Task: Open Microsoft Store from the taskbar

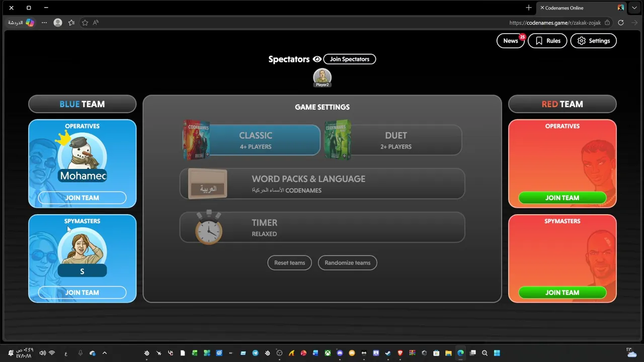Action: point(436,353)
